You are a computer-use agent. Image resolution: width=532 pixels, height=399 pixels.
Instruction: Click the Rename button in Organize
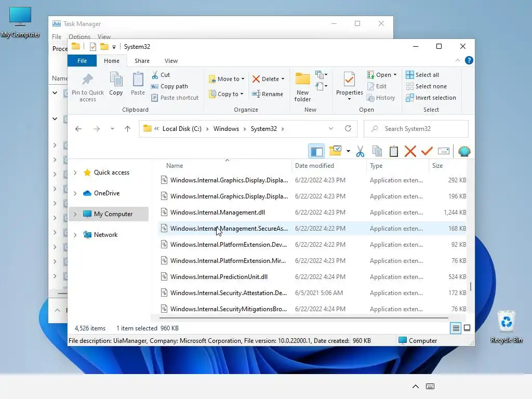[268, 94]
